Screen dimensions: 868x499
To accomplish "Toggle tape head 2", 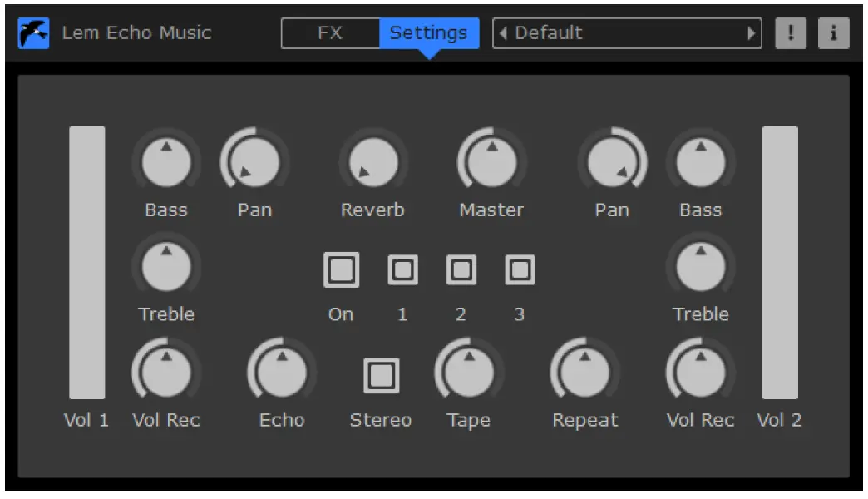I will pyautogui.click(x=461, y=269).
